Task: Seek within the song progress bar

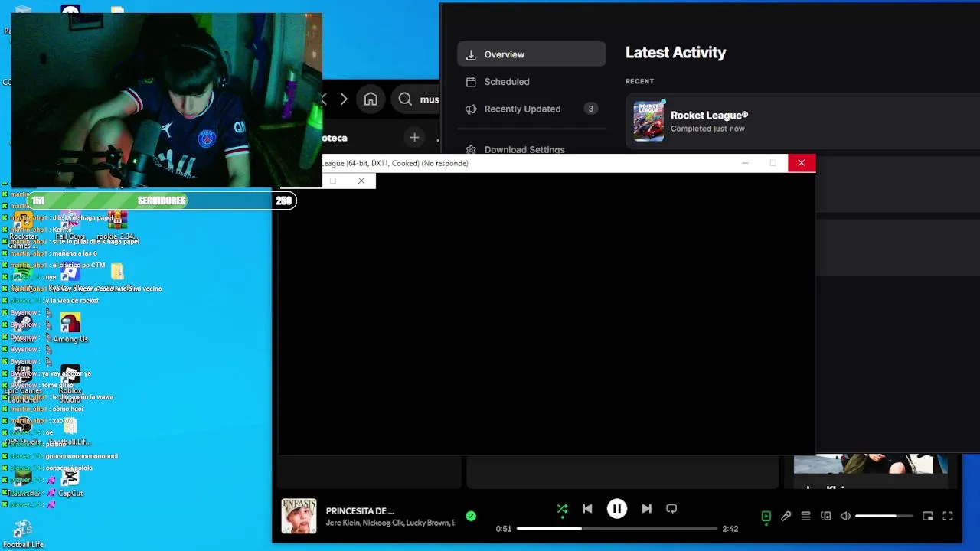Action: click(x=616, y=528)
